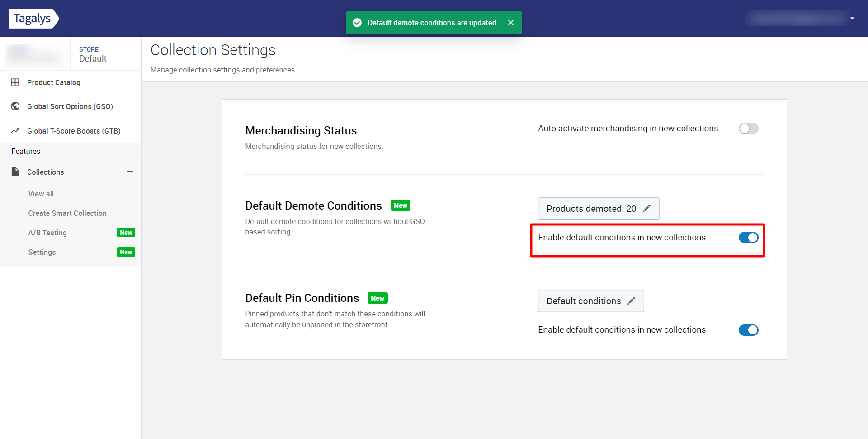This screenshot has width=868, height=439.
Task: Dismiss the demote conditions updated notification
Action: pos(511,22)
